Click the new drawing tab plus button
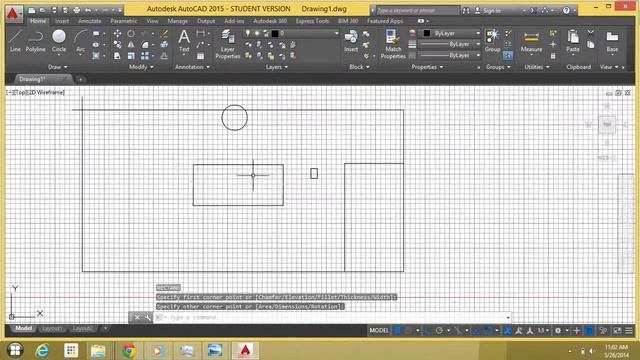This screenshot has height=360, width=640. click(x=81, y=80)
